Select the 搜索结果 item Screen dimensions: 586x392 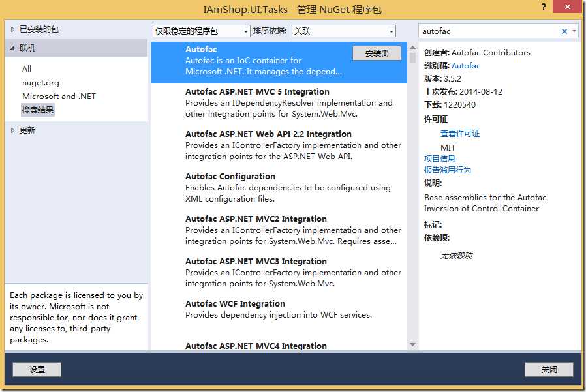pyautogui.click(x=38, y=110)
